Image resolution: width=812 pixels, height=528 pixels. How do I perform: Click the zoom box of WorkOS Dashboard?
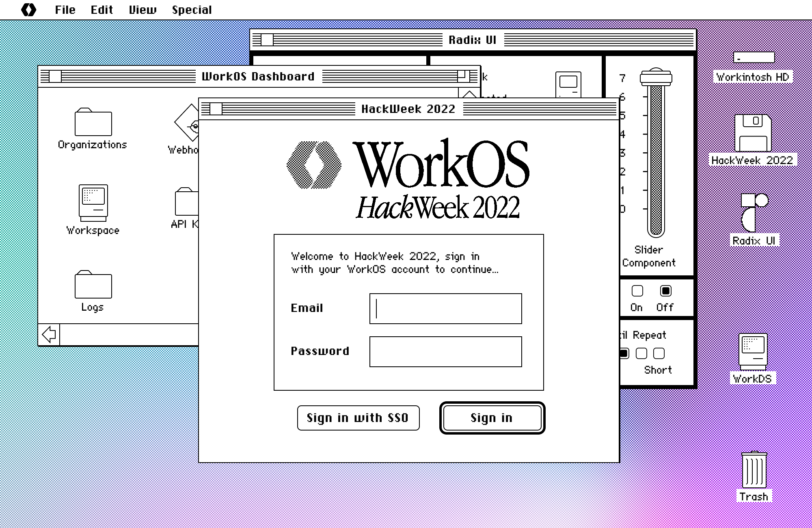click(463, 76)
